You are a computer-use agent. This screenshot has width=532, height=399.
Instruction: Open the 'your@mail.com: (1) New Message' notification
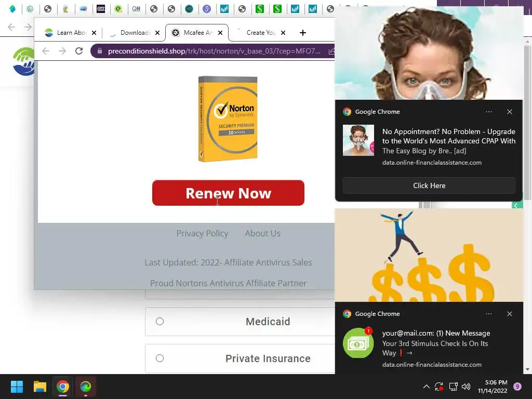(436, 333)
